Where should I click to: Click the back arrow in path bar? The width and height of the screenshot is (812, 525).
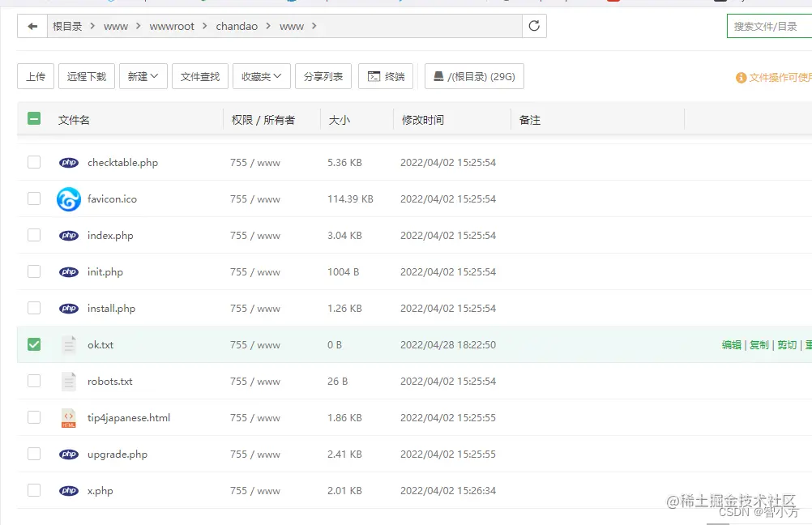[x=32, y=27]
